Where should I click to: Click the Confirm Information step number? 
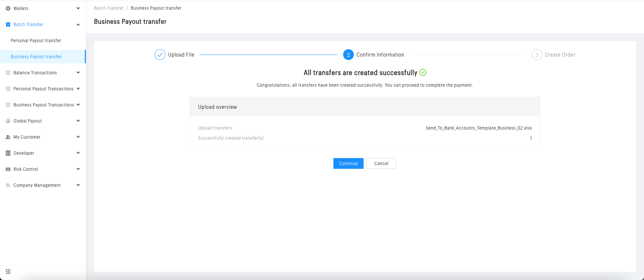click(x=348, y=55)
